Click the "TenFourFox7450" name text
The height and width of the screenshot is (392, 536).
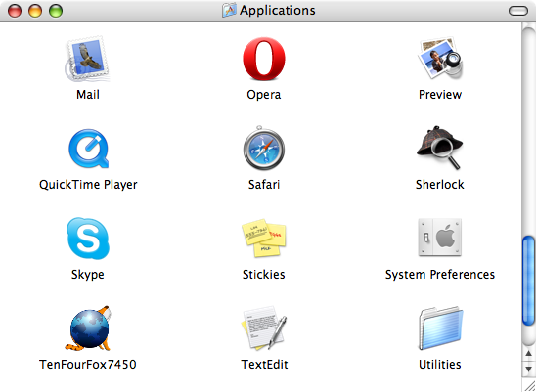[88, 365]
